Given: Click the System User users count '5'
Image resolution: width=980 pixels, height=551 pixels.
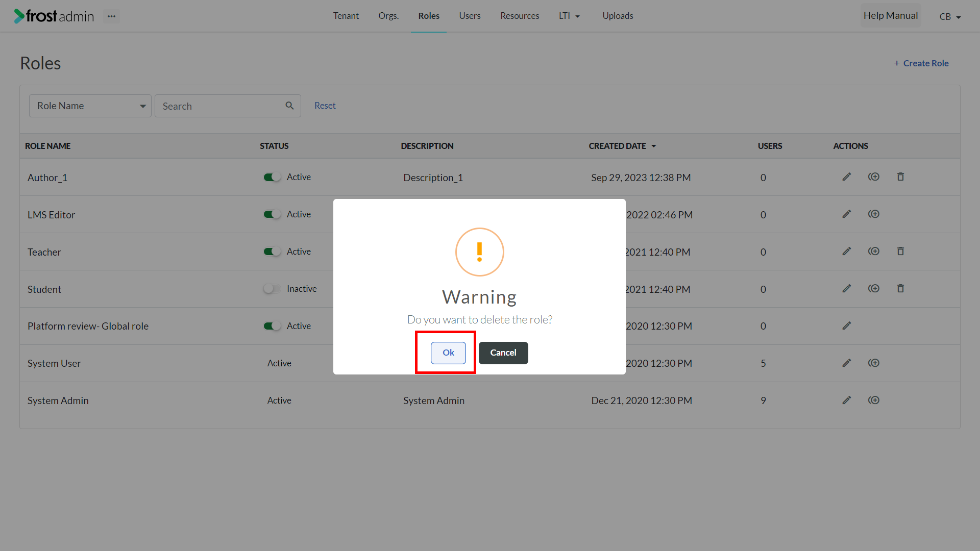Looking at the screenshot, I should 763,363.
